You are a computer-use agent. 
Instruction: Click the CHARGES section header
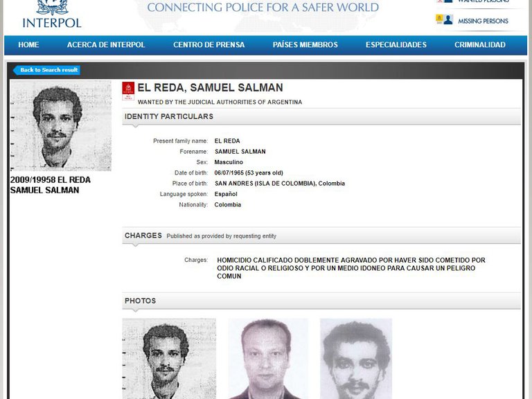point(321,236)
